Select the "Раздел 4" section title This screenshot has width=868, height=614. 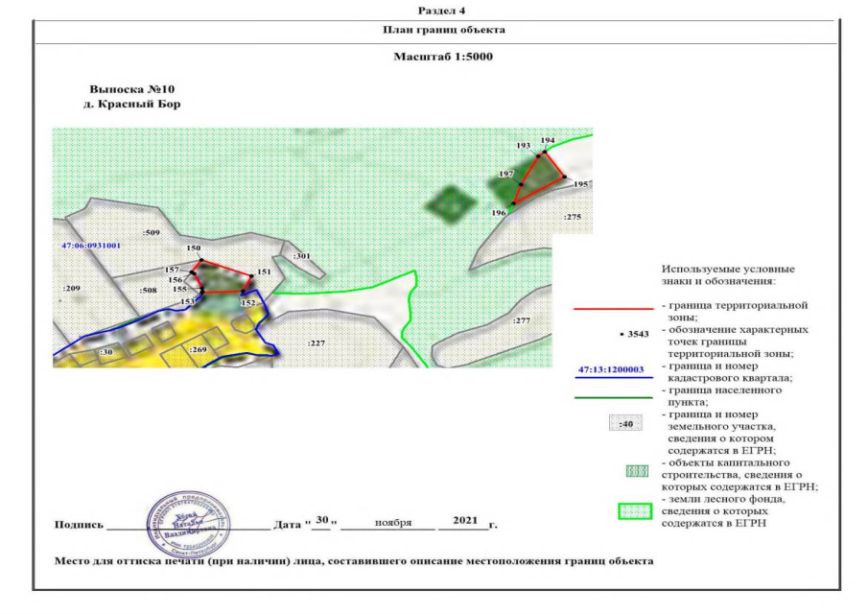coord(442,10)
